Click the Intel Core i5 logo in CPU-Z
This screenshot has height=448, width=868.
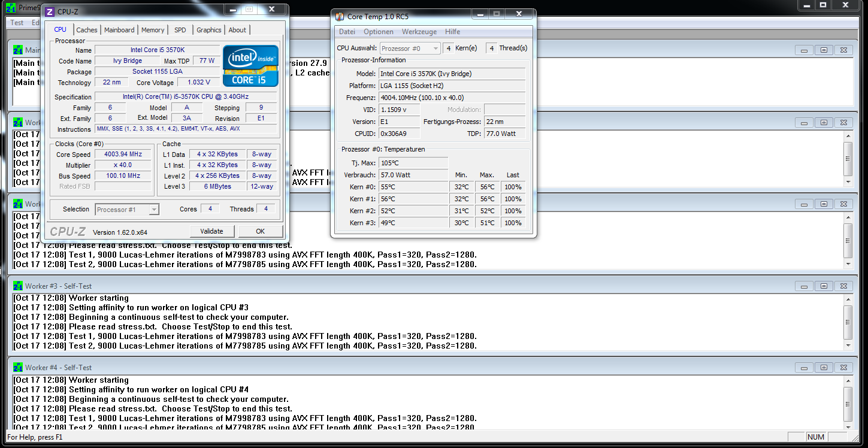250,66
